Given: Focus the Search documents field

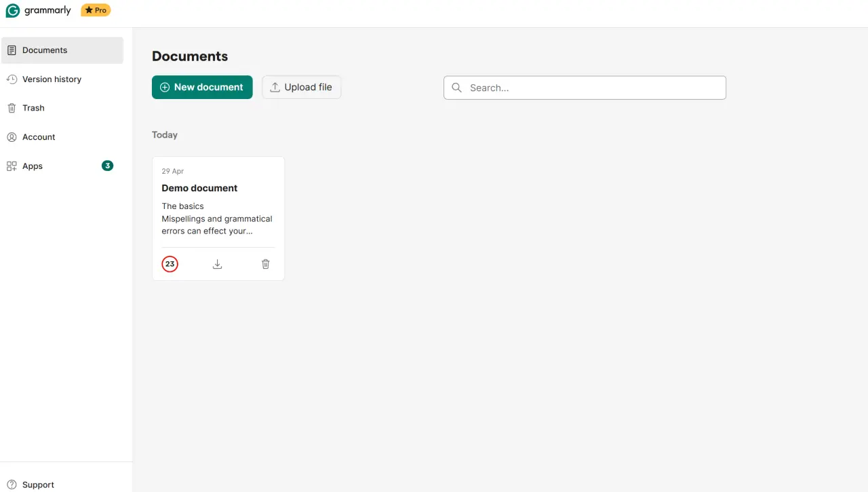Looking at the screenshot, I should (x=585, y=88).
